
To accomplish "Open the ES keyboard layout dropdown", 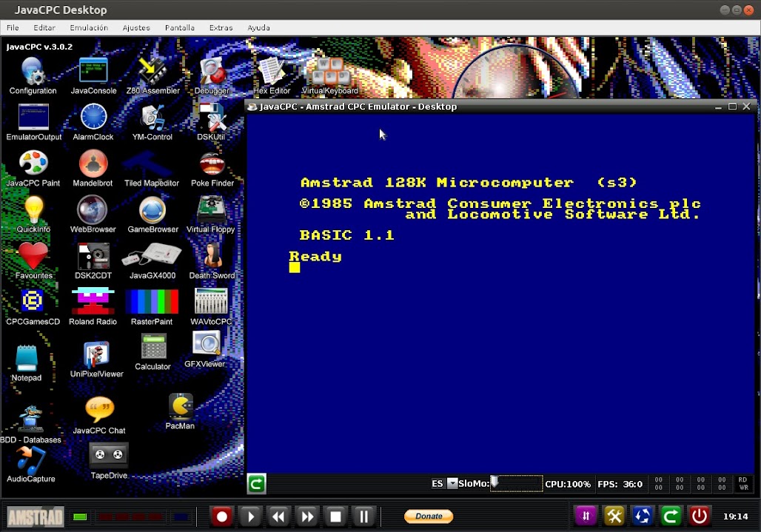I will (x=452, y=483).
